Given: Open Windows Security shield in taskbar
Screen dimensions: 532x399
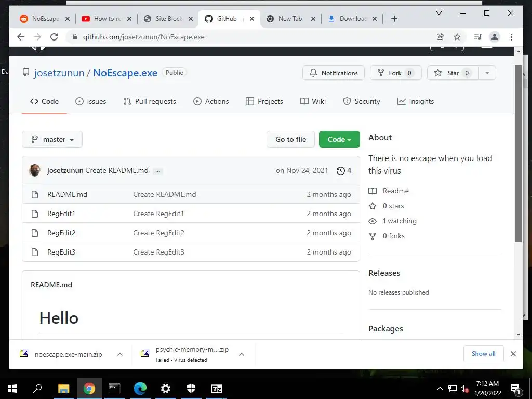Looking at the screenshot, I should coord(191,389).
